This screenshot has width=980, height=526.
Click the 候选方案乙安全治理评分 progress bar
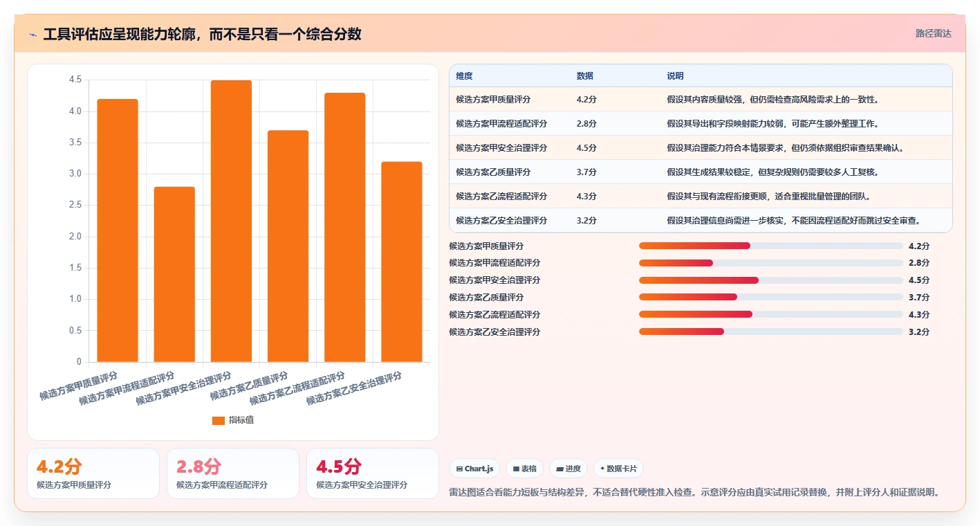tap(771, 332)
